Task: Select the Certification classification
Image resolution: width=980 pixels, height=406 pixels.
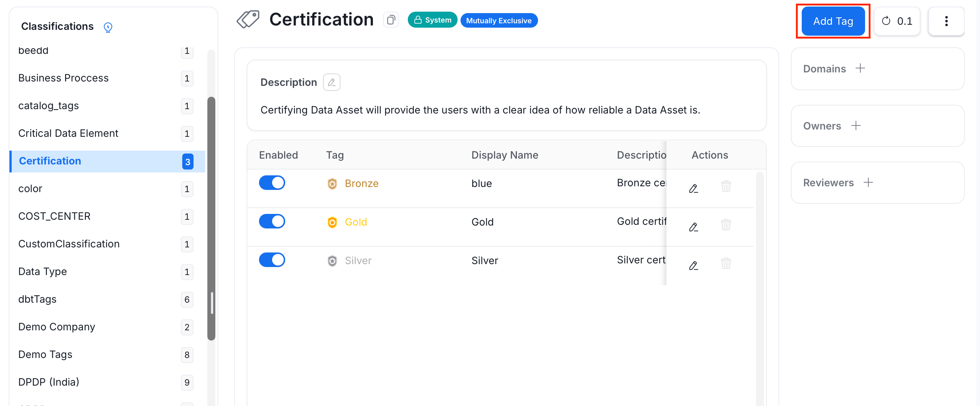Action: tap(107, 161)
